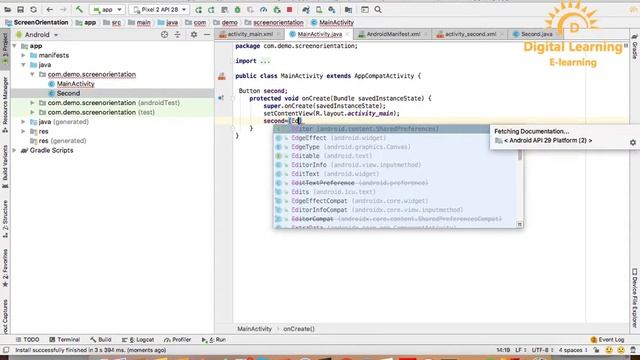Select MainActivity in the project tree
Viewport: 640px width, 360px height.
point(76,84)
